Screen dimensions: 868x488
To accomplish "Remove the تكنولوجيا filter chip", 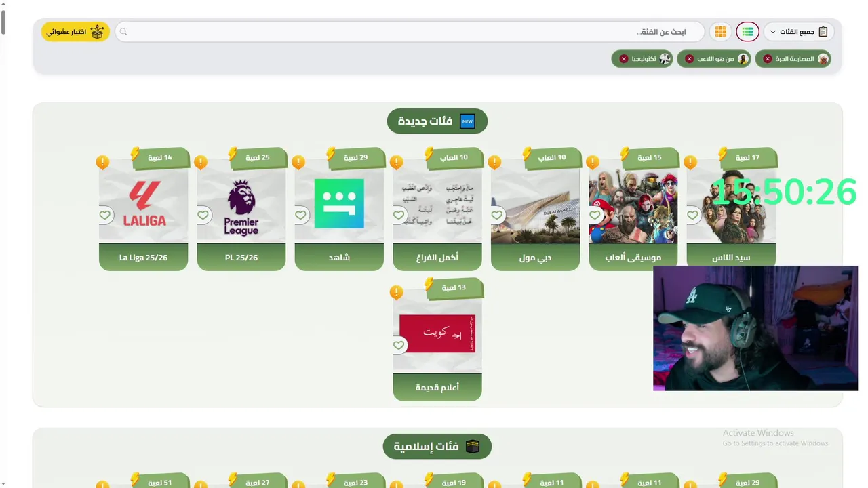I will tap(624, 59).
